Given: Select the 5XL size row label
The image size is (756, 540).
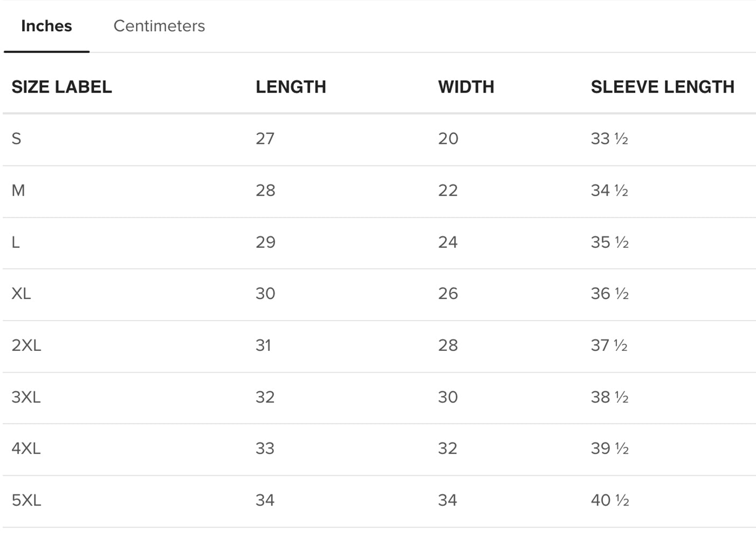Looking at the screenshot, I should tap(26, 500).
